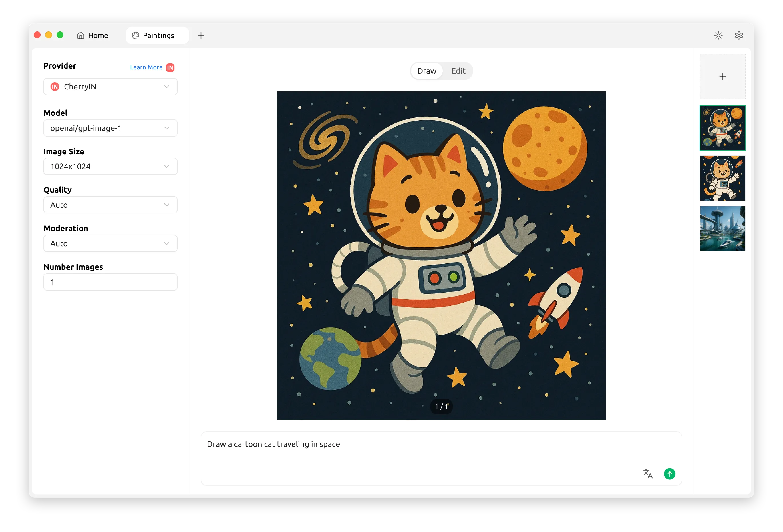Add a new painting with plus tile

tap(722, 77)
